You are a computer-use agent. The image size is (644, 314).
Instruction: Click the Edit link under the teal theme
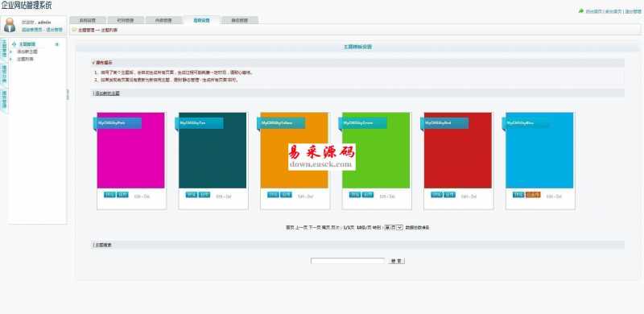tap(219, 197)
